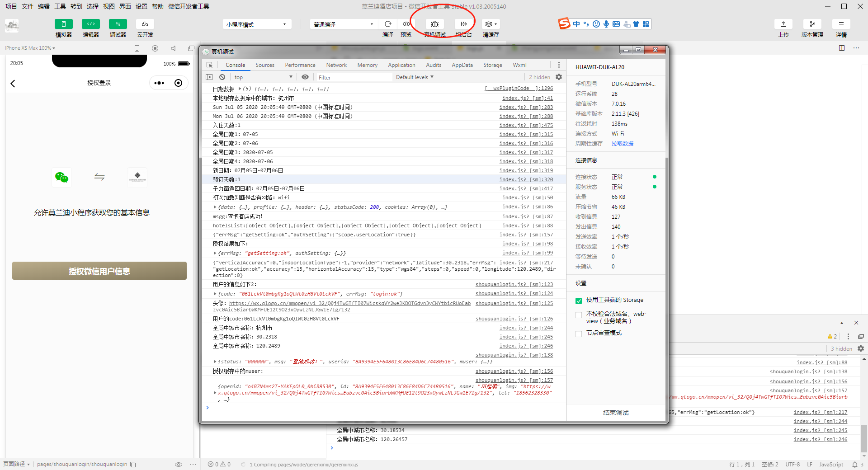Click the Sogou input microphone icon

pyautogui.click(x=606, y=24)
